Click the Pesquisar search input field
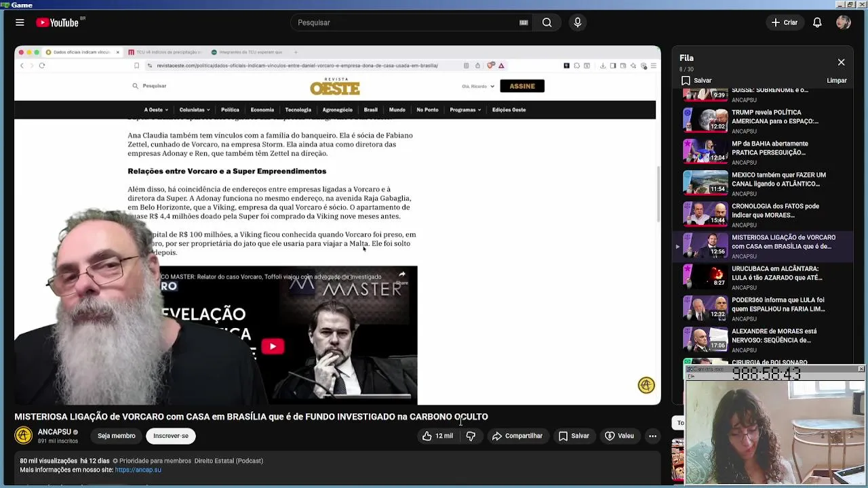This screenshot has width=868, height=488. (x=407, y=22)
